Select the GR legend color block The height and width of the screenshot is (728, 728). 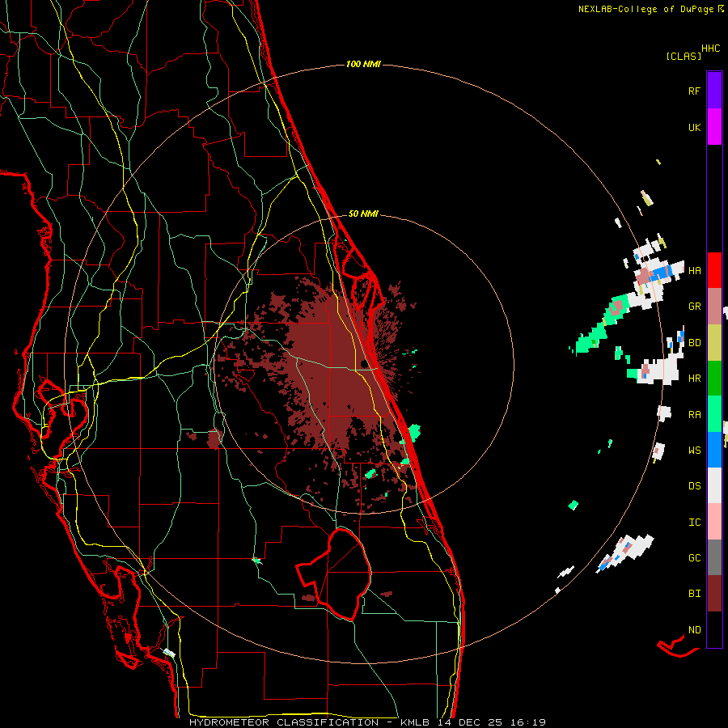714,306
